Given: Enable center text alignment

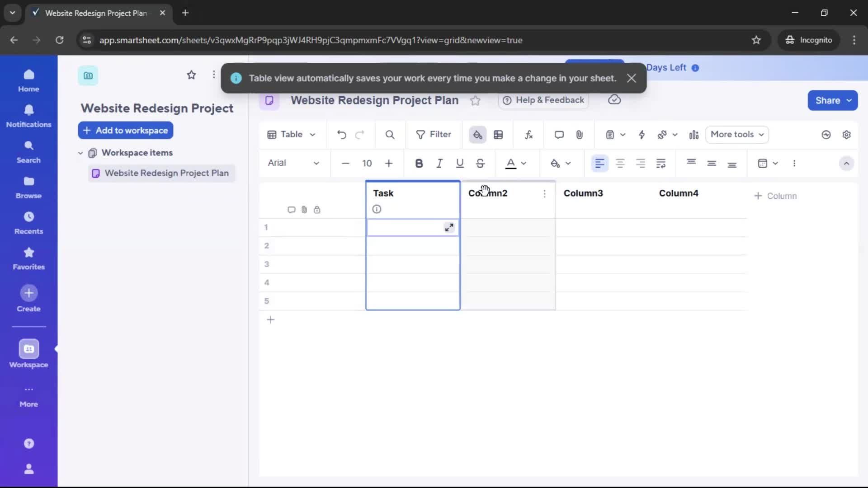Looking at the screenshot, I should pyautogui.click(x=620, y=164).
